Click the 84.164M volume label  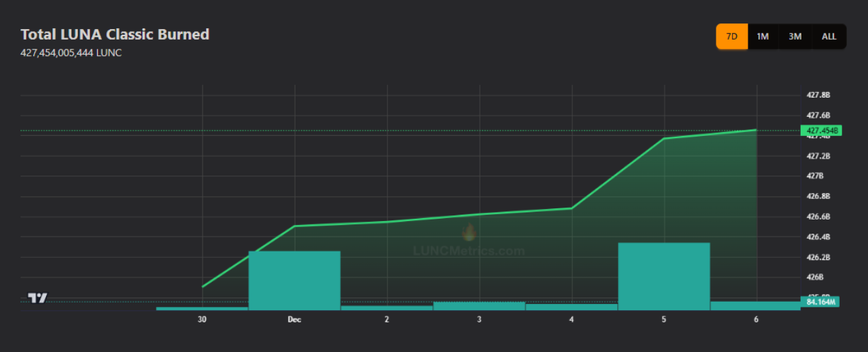coord(821,302)
